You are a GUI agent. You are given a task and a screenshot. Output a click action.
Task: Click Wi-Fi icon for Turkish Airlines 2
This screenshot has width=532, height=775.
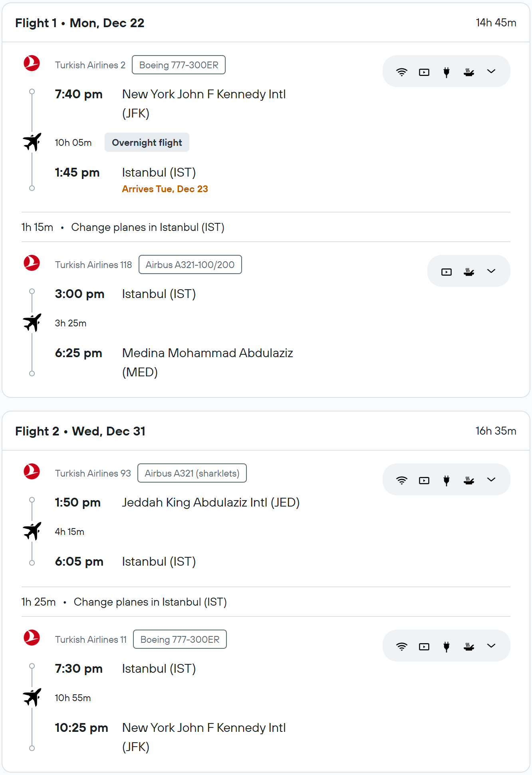[x=401, y=72]
